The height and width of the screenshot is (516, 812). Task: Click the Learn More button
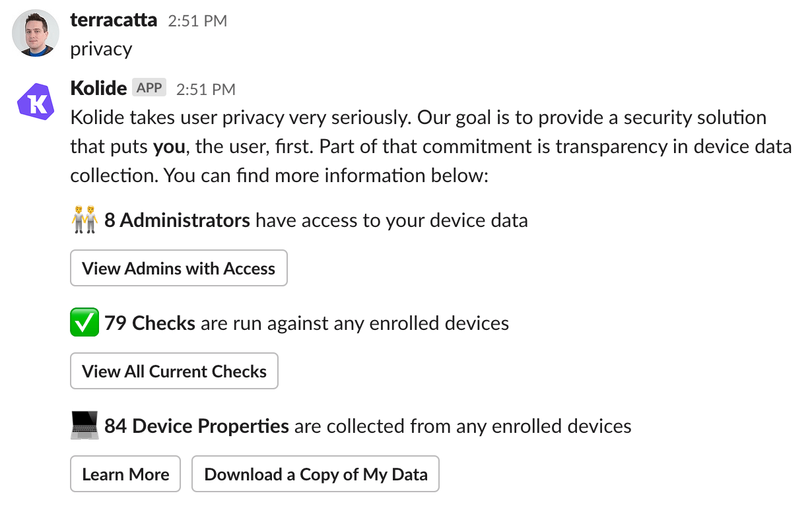pyautogui.click(x=125, y=474)
